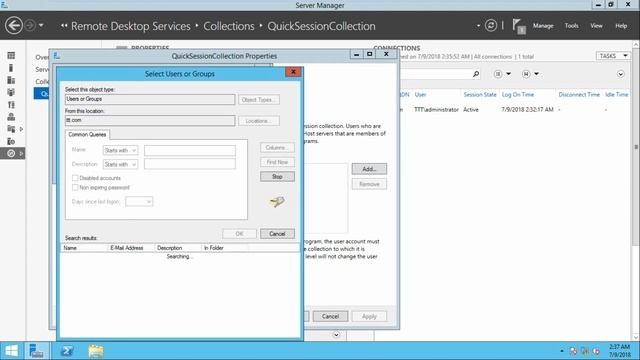
Task: Click the search animation icon below Stop
Action: [x=277, y=202]
